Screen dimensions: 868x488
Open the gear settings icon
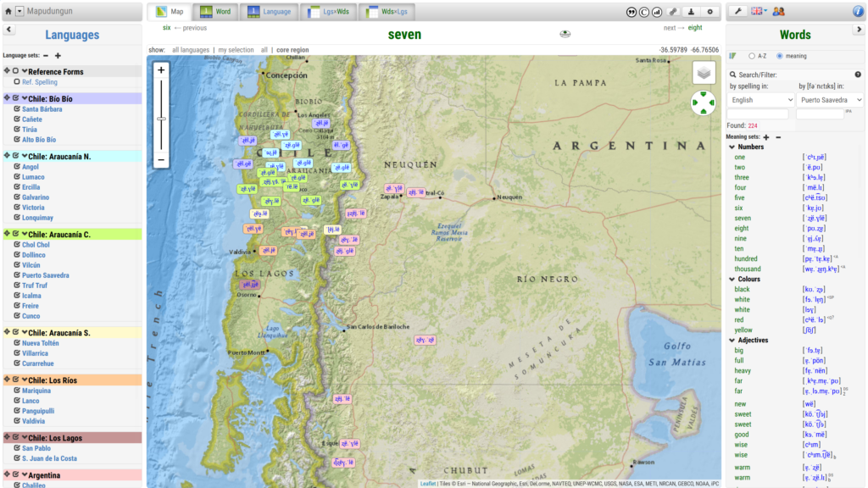click(710, 12)
